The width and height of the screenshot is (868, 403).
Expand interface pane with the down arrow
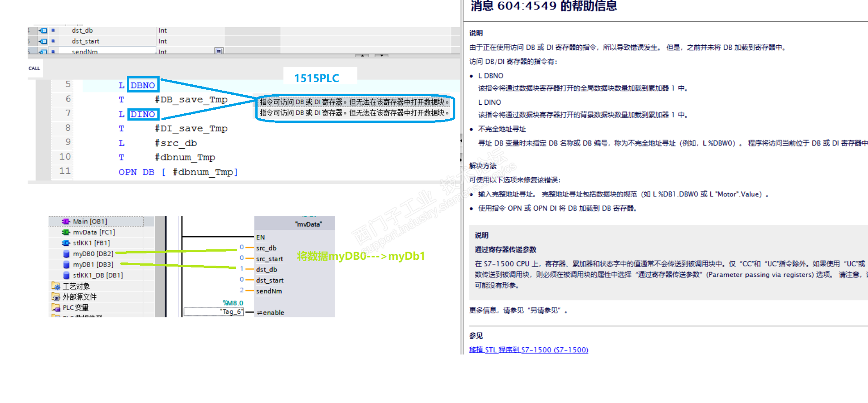click(382, 55)
